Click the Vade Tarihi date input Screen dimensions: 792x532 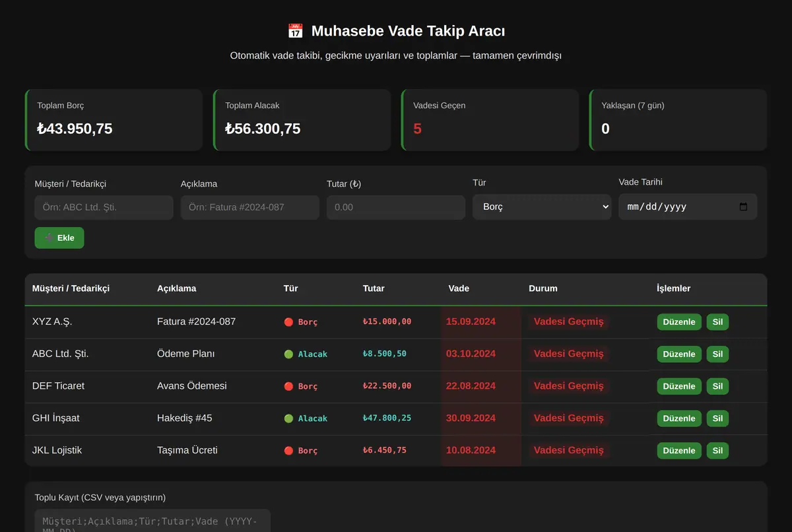click(688, 207)
